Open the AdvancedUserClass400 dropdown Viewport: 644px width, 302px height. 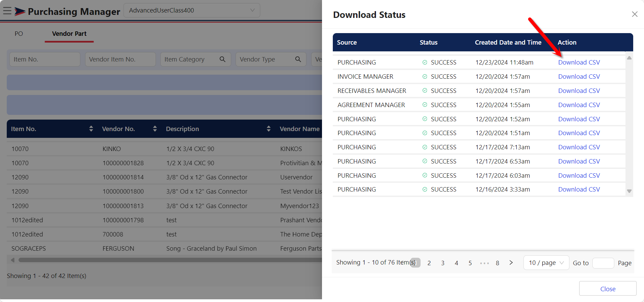coord(192,10)
